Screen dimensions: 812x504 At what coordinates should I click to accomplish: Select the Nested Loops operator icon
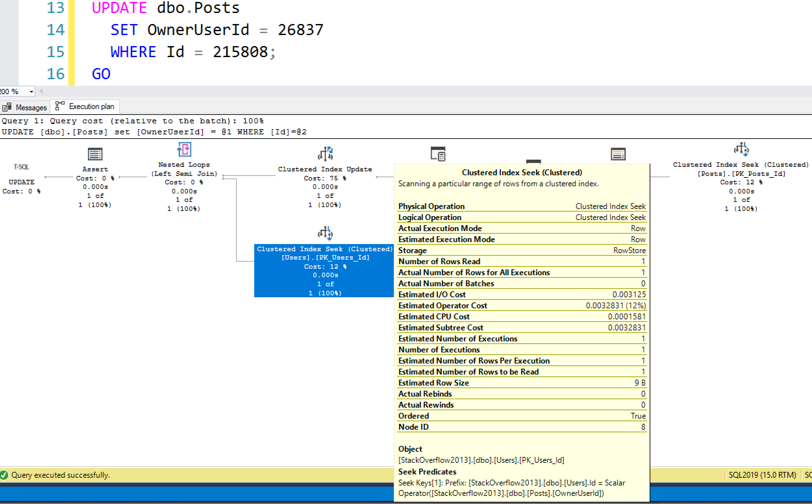184,150
